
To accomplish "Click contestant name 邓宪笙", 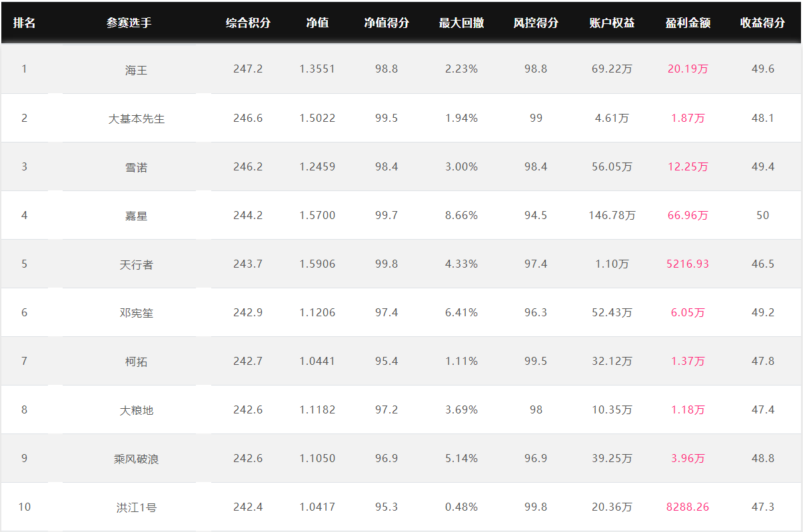I will click(x=136, y=313).
